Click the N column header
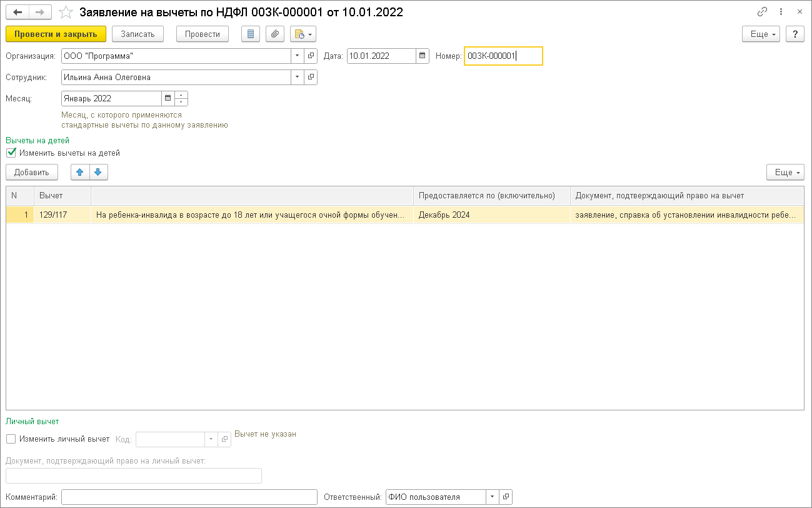This screenshot has height=508, width=812. click(x=20, y=195)
